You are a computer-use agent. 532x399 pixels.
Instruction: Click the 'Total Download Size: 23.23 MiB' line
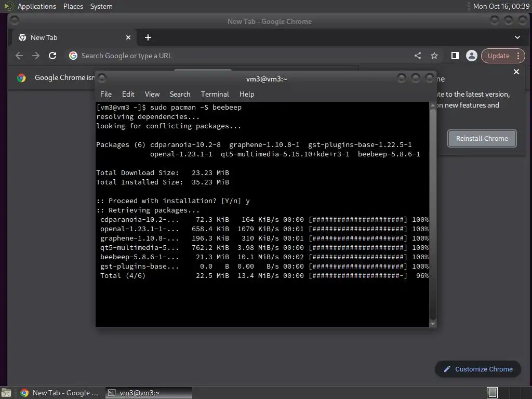[163, 172]
